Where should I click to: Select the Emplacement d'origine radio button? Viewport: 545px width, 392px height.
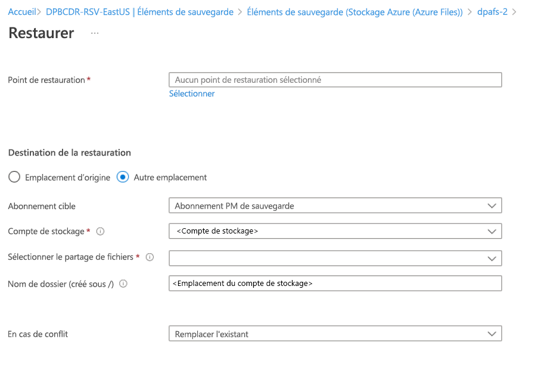pos(14,177)
